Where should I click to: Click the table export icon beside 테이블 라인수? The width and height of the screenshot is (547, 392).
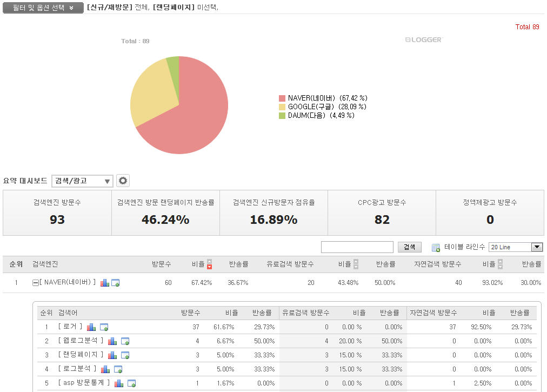(x=436, y=248)
